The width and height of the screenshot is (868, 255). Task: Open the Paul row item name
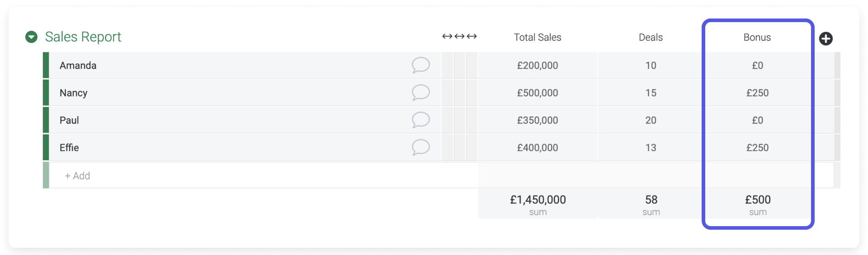[69, 120]
